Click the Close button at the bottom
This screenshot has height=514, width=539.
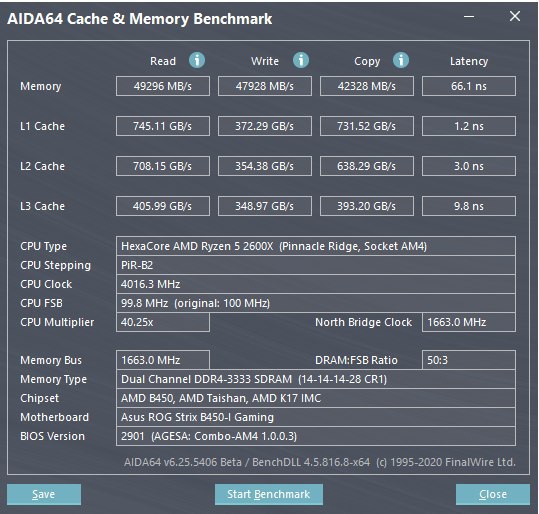(493, 494)
